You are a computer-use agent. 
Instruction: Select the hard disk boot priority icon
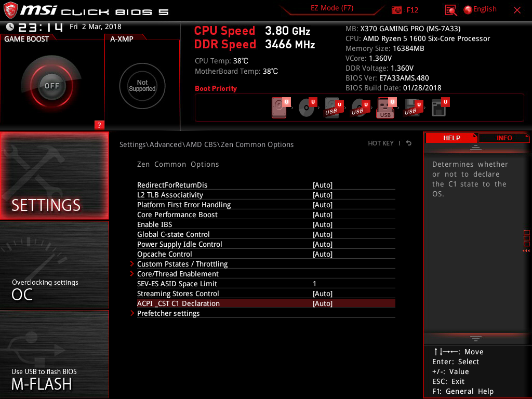pyautogui.click(x=281, y=108)
